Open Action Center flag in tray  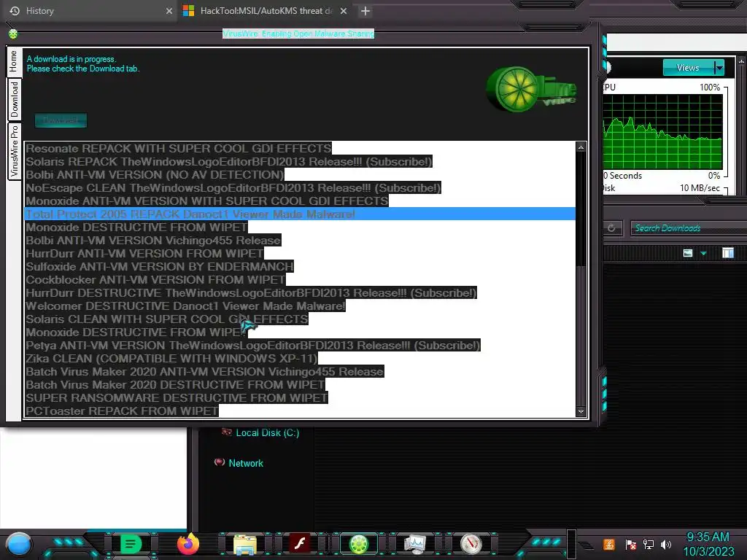click(631, 544)
